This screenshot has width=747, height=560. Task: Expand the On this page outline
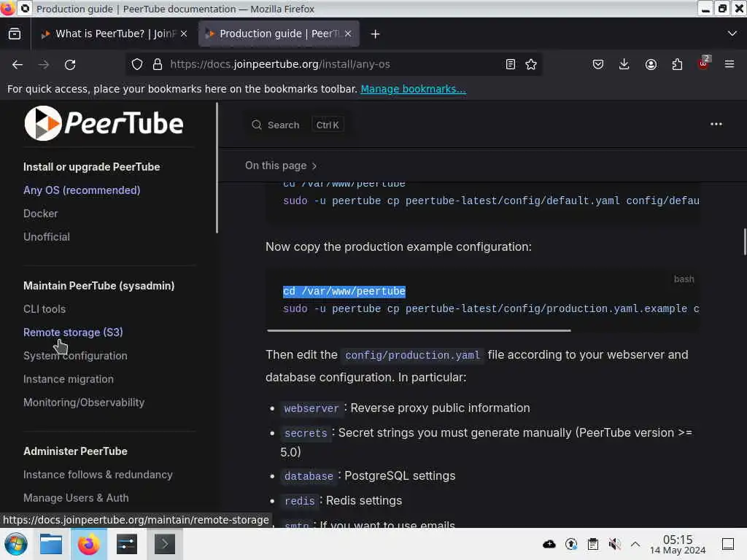tap(281, 166)
